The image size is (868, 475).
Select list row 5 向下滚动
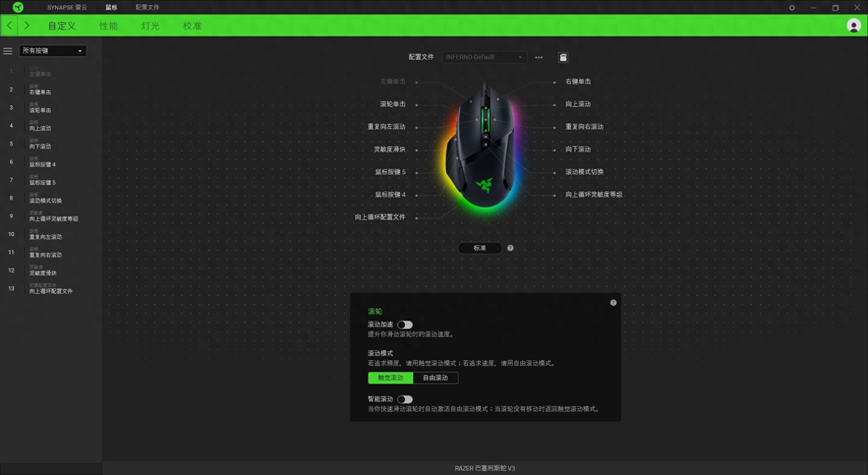pyautogui.click(x=51, y=144)
